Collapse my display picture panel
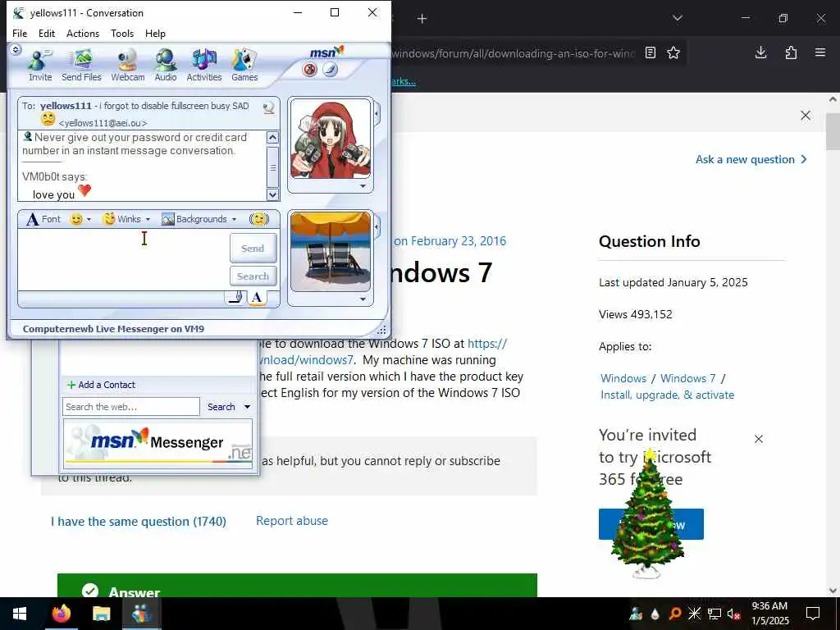 pyautogui.click(x=377, y=227)
